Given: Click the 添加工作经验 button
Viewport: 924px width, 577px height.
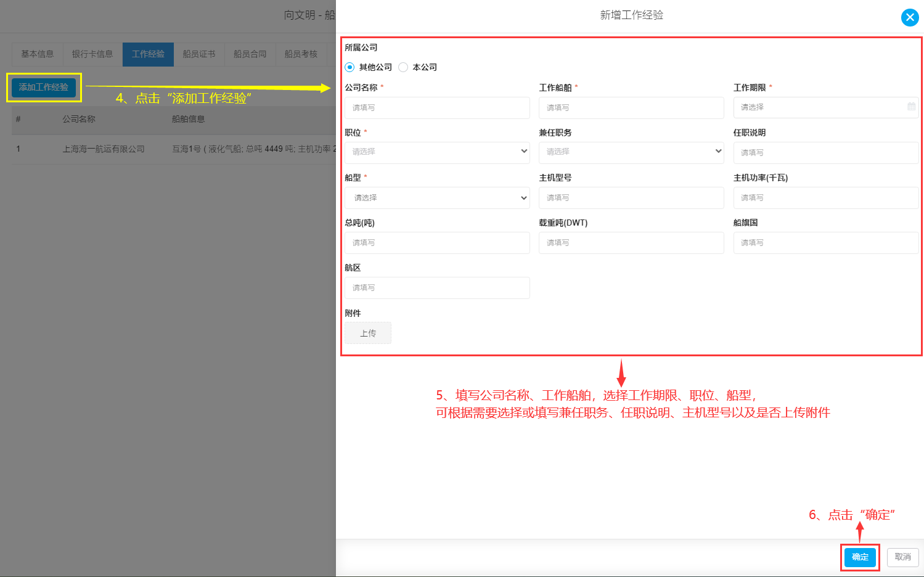Looking at the screenshot, I should point(44,88).
